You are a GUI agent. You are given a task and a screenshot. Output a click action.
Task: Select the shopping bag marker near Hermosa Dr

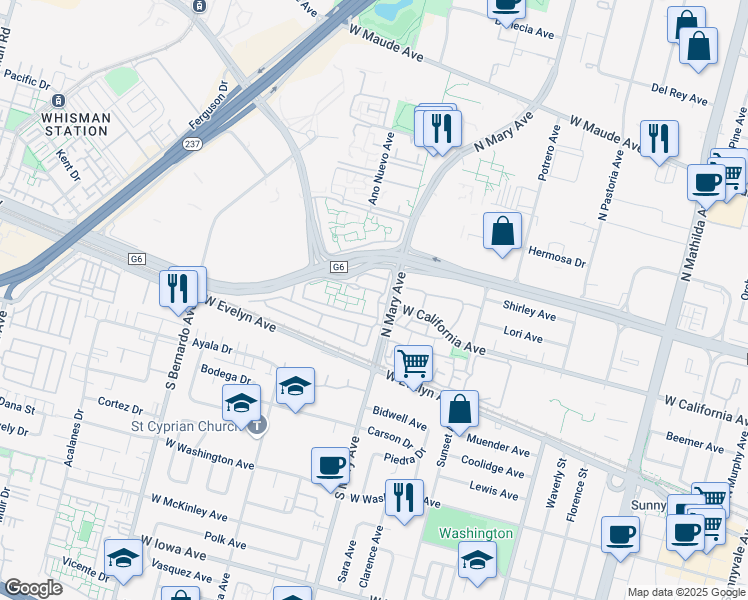click(x=502, y=231)
